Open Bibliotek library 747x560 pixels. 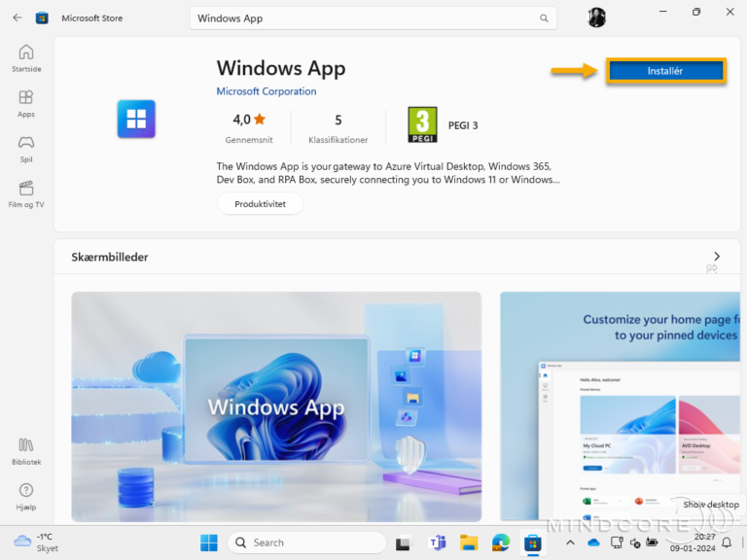tap(26, 451)
